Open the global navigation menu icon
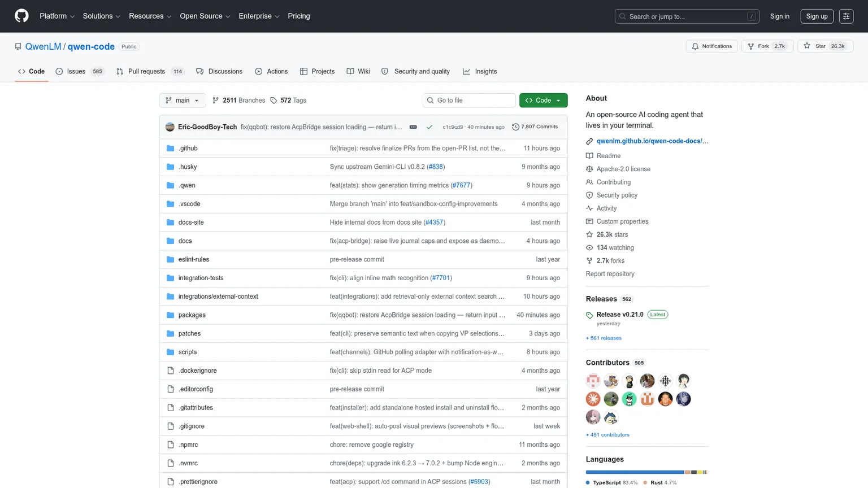This screenshot has height=488, width=868. [x=846, y=16]
